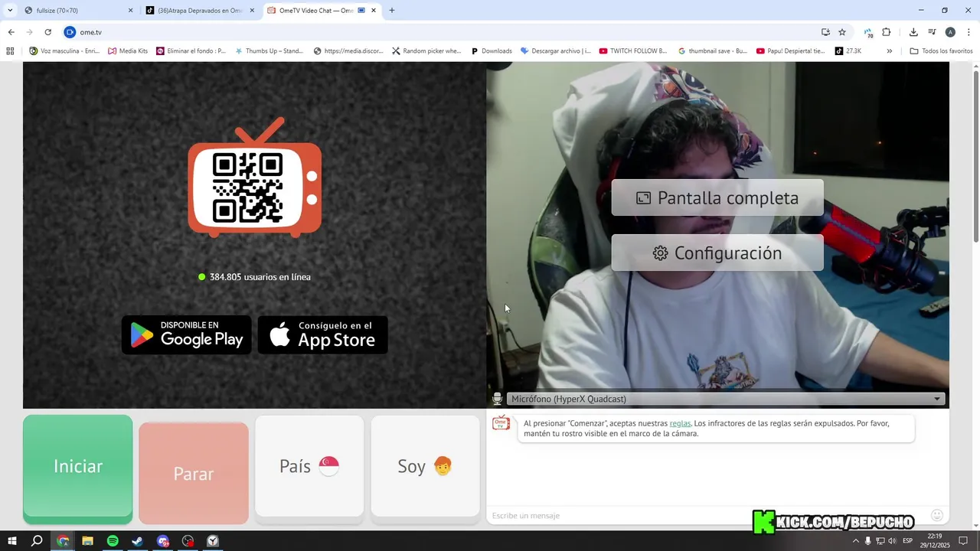Switch to the Atrapa Depravados TikTok tab
Screen dimensions: 980x551
pos(199,11)
